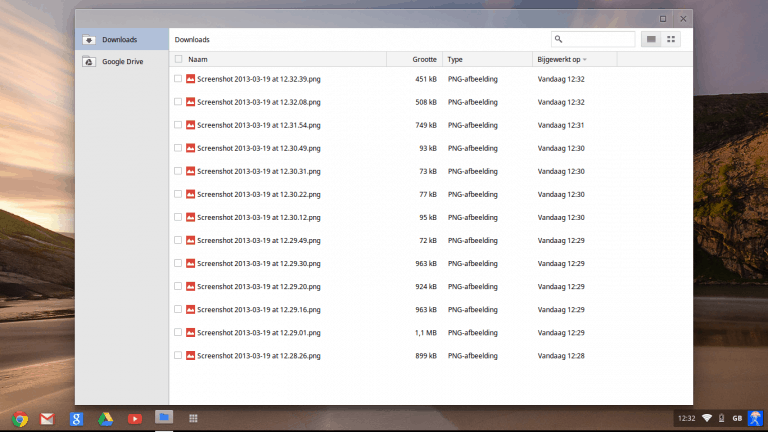The height and width of the screenshot is (432, 768).
Task: Click the 924 kB size value
Action: (x=426, y=286)
